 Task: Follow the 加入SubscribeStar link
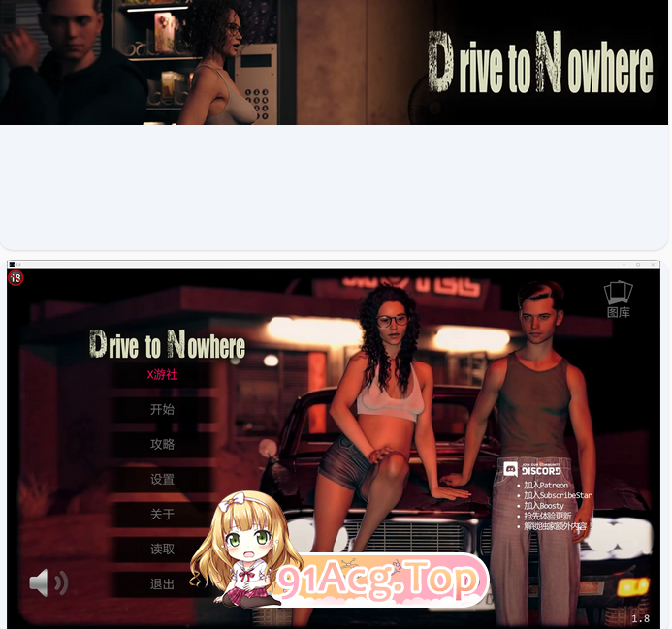(x=558, y=495)
